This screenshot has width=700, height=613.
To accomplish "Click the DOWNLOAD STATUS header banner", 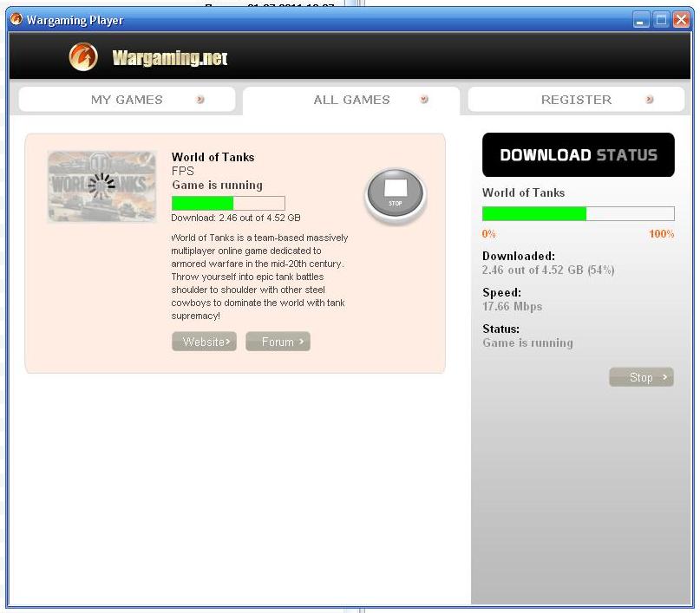I will (x=578, y=155).
